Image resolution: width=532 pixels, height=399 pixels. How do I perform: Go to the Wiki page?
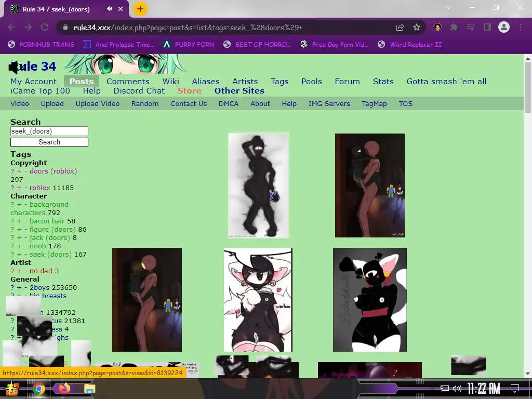(x=170, y=82)
